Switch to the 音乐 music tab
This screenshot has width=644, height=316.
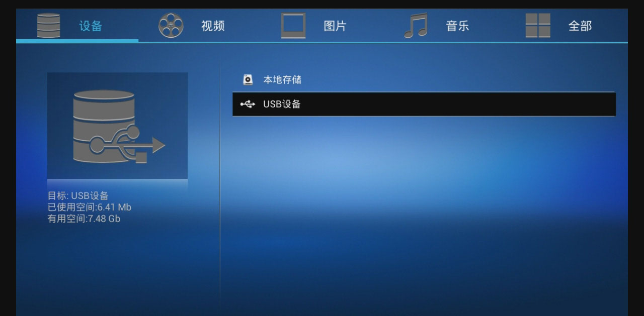(444, 26)
